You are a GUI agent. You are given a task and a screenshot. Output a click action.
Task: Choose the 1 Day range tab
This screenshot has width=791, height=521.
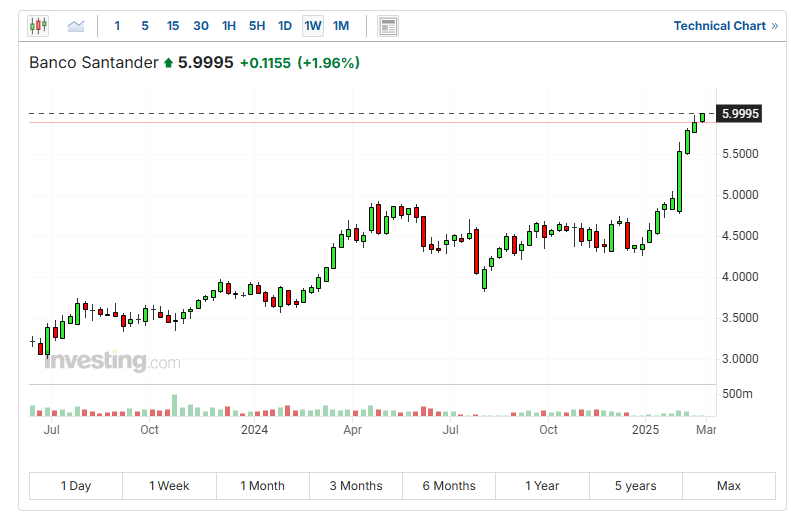coord(76,486)
